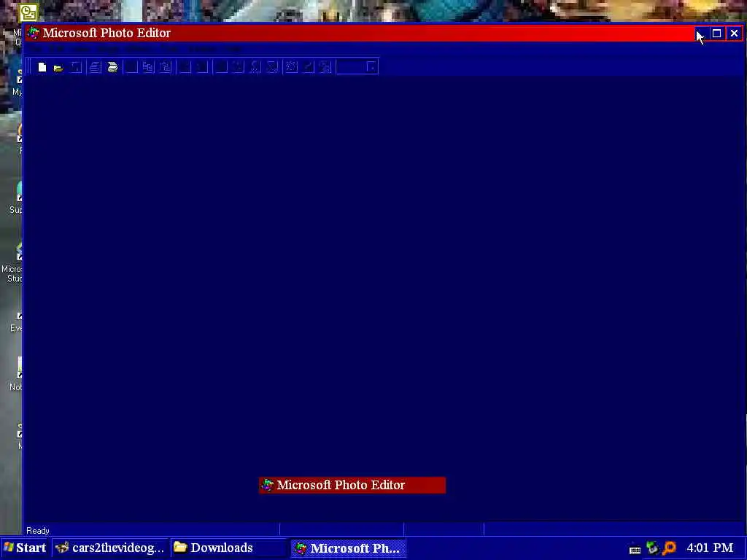The height and width of the screenshot is (560, 747).
Task: Click the Ready status bar text
Action: [x=38, y=531]
